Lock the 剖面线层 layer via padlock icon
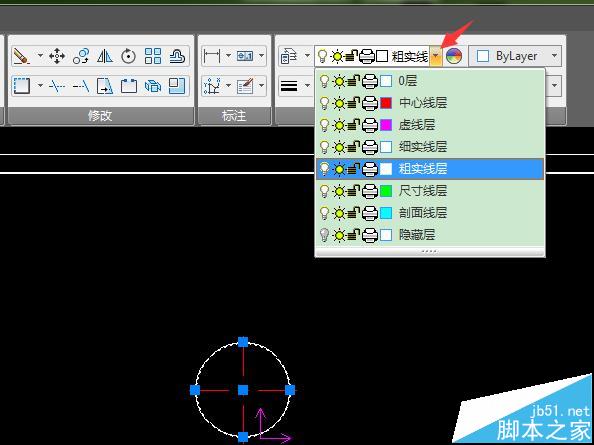The width and height of the screenshot is (594, 445). [353, 213]
